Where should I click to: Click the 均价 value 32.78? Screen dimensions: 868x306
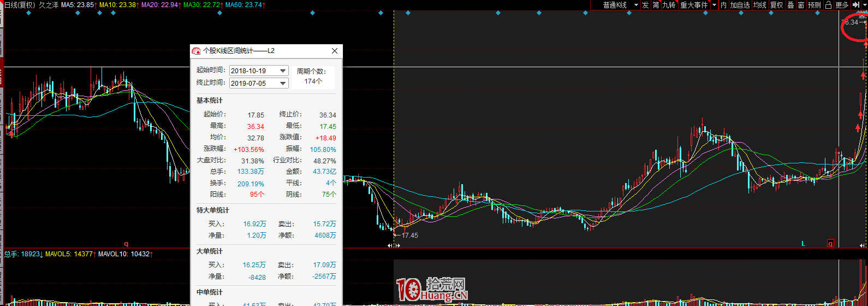[x=255, y=138]
